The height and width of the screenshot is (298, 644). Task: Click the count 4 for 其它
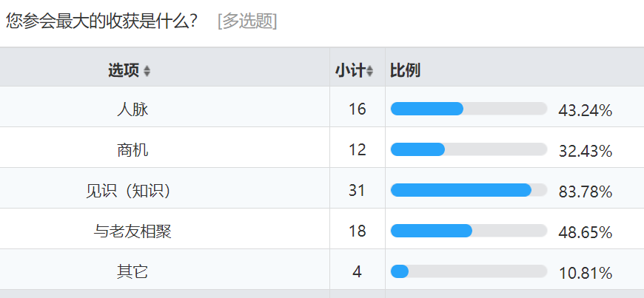[x=357, y=272]
